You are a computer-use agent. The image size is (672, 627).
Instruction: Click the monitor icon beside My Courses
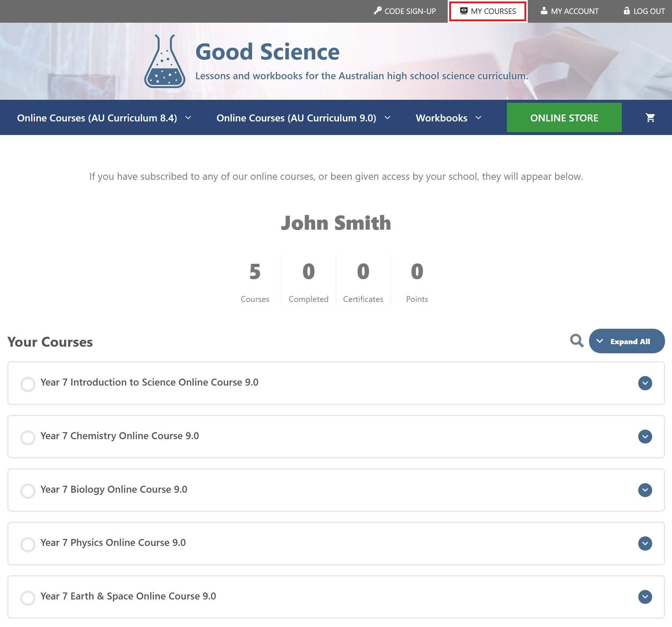(463, 11)
